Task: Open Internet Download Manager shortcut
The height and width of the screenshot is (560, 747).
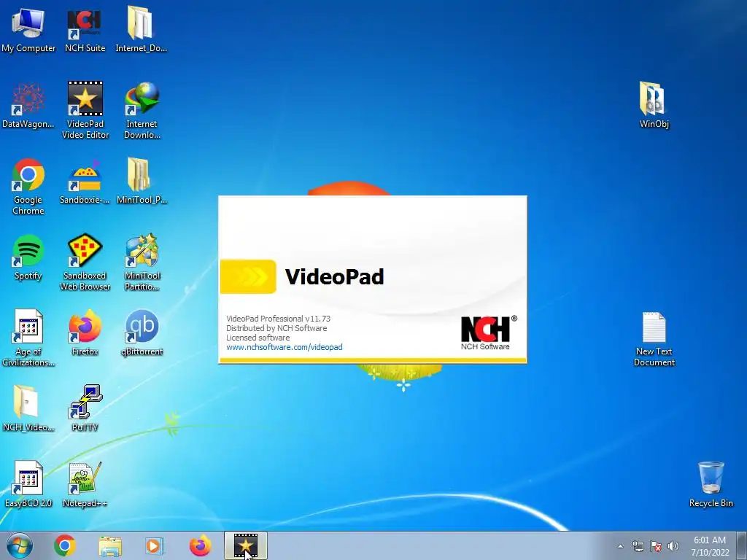Action: pyautogui.click(x=142, y=109)
